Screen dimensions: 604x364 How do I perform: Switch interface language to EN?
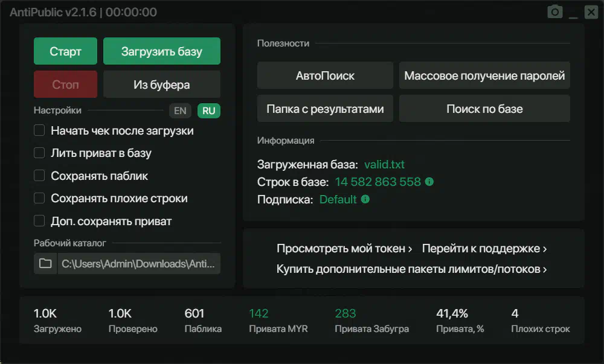180,110
